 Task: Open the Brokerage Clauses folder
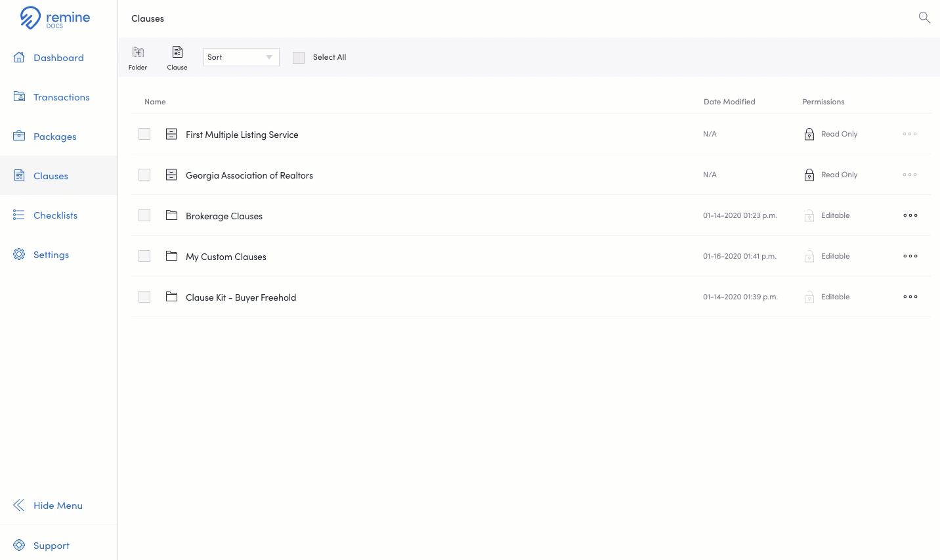pos(224,216)
